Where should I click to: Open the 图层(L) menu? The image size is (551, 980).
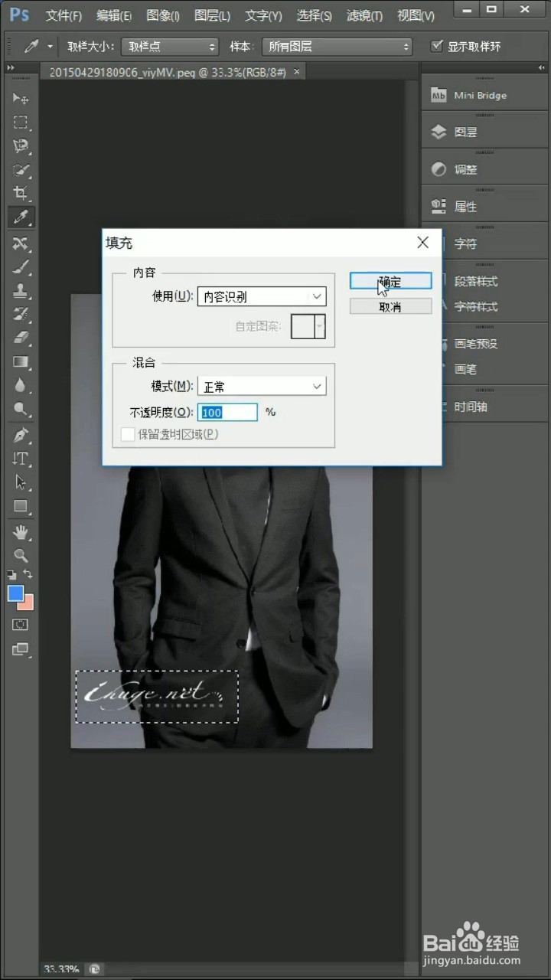tap(213, 15)
